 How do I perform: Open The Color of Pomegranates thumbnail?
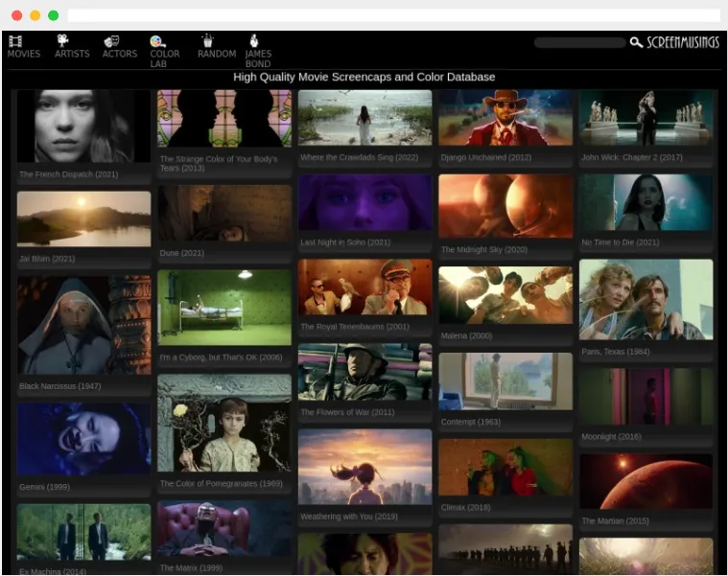(x=224, y=424)
